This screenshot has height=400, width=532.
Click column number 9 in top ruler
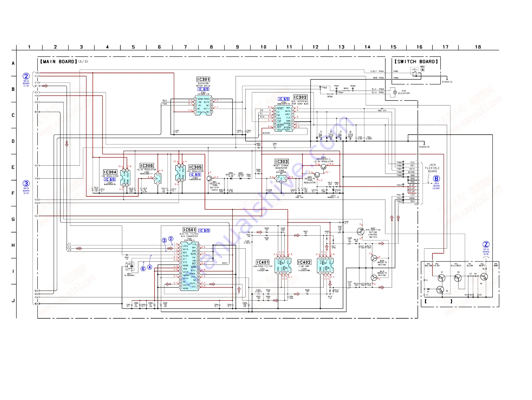coord(237,47)
